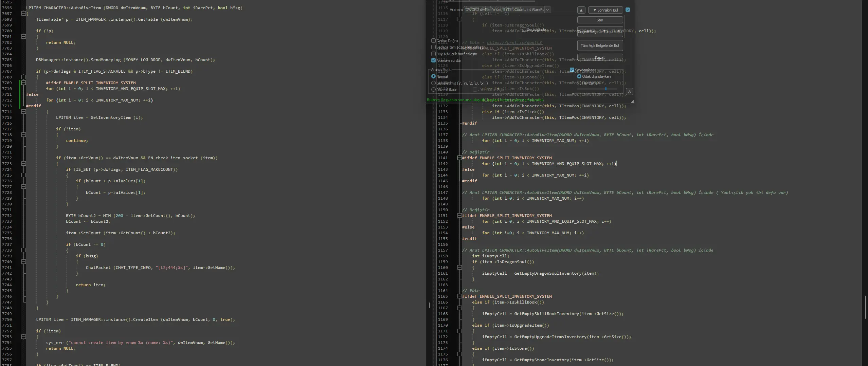This screenshot has height=366, width=868.
Task: Check Büyük/küçük harf eşleştir option
Action: (433, 54)
